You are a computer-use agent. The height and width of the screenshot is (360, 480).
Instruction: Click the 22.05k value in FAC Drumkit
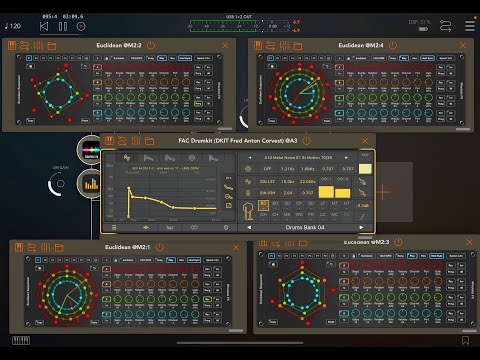(308, 181)
